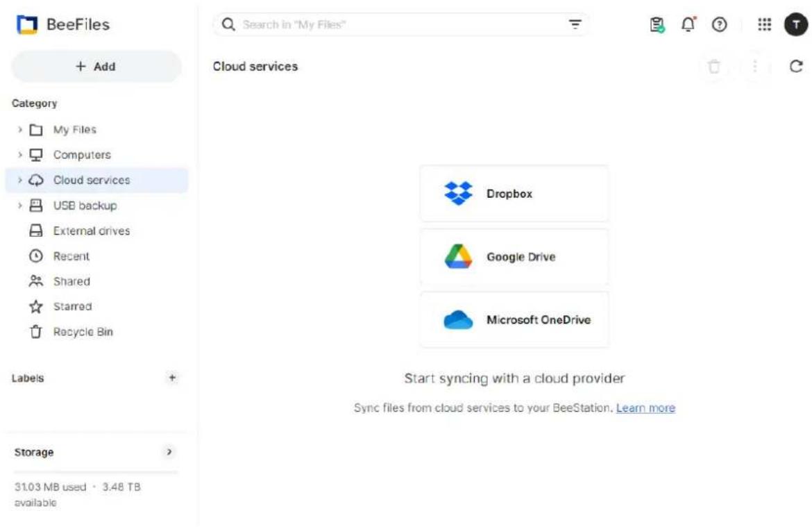The height and width of the screenshot is (527, 812).
Task: Connect Dropbox cloud provider
Action: point(514,193)
